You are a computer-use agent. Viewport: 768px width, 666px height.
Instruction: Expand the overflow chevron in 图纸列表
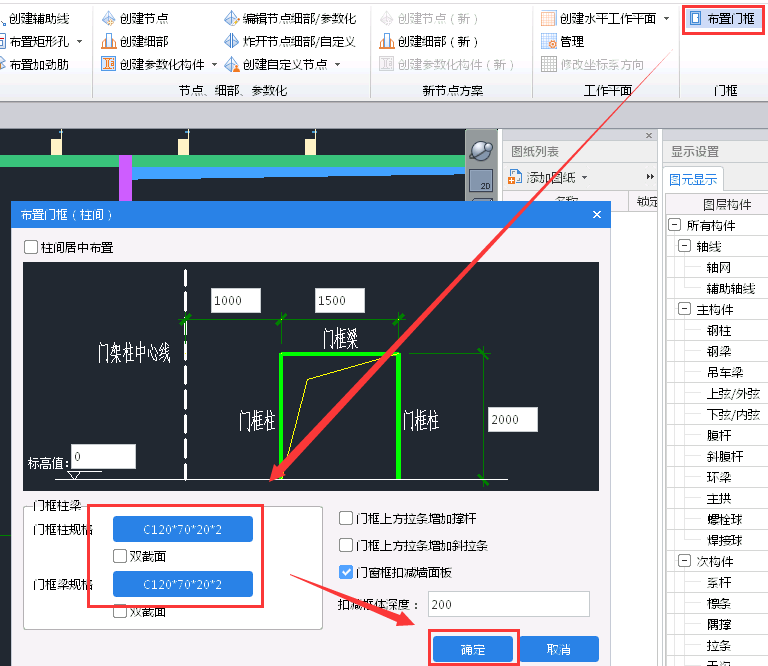650,177
